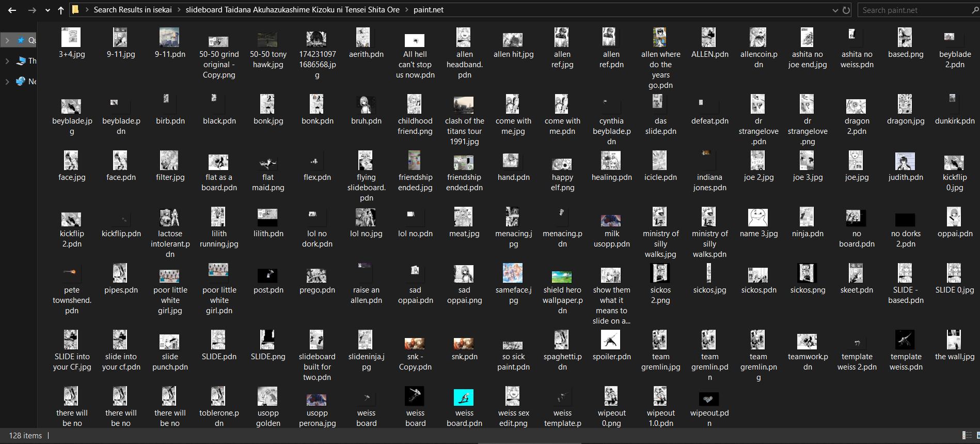Image resolution: width=980 pixels, height=444 pixels.
Task: Select the file 'lactose intolerant.pdn'
Action: tap(170, 233)
